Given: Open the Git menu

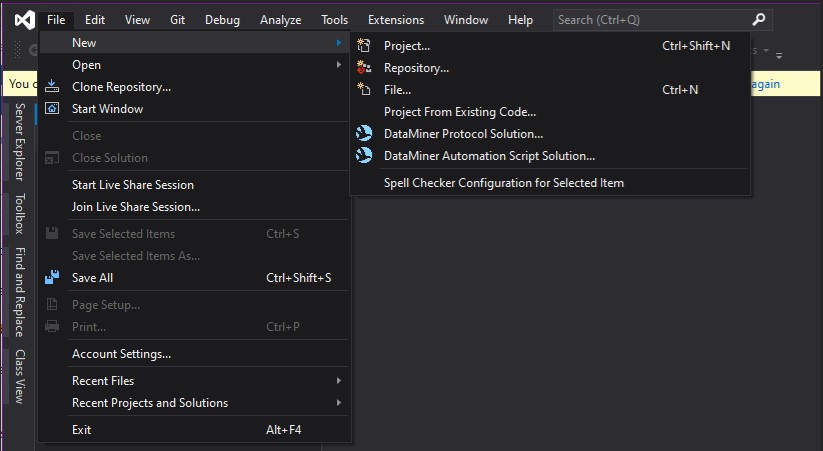Looking at the screenshot, I should pos(177,20).
